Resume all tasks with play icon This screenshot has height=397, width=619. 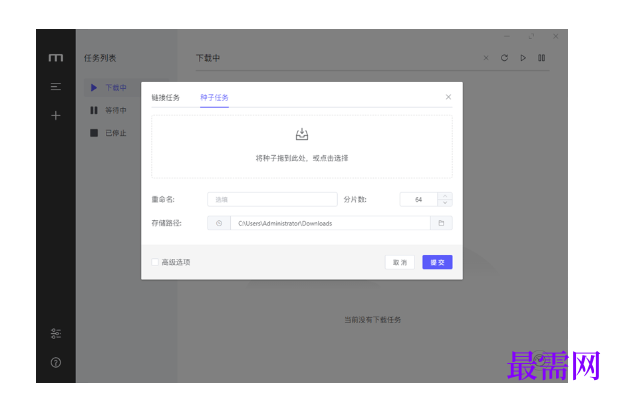click(x=523, y=58)
